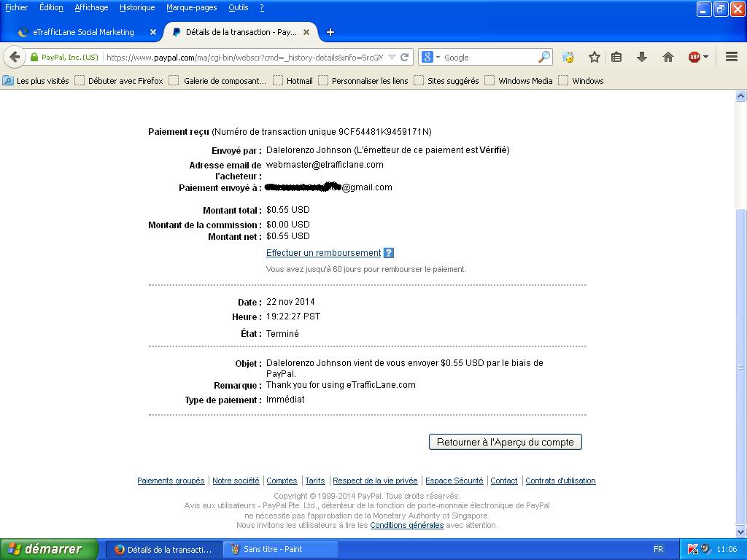Click the magnifier search icon in Google box
This screenshot has width=747, height=560.
click(543, 57)
